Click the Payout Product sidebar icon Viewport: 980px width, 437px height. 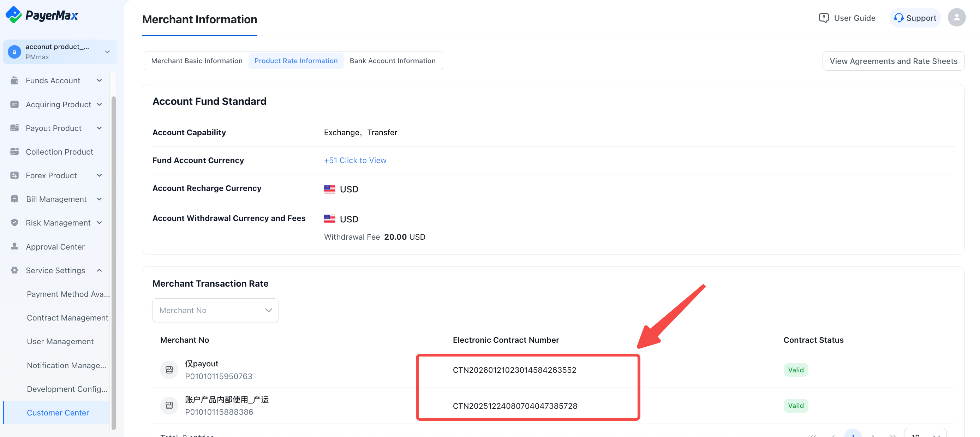[x=14, y=128]
